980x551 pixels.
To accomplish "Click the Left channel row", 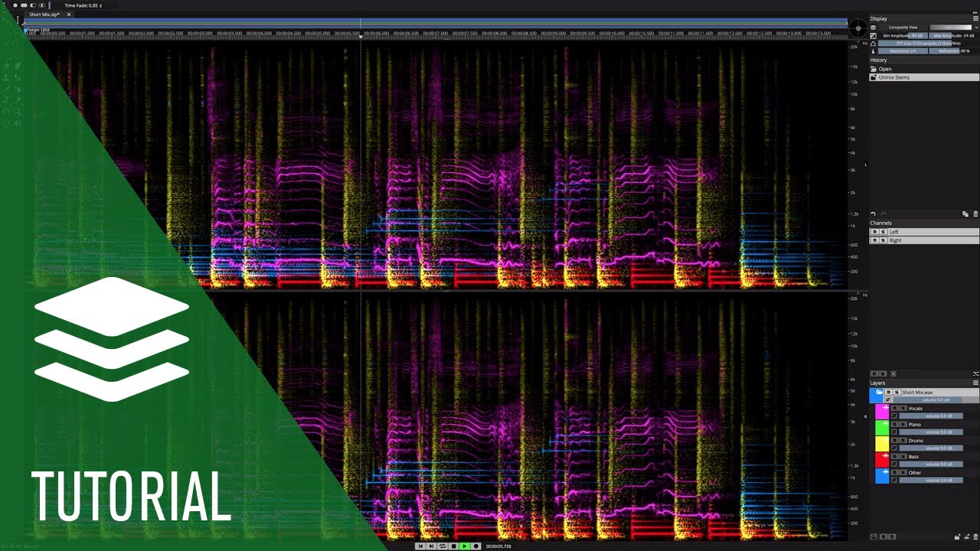I will click(924, 232).
